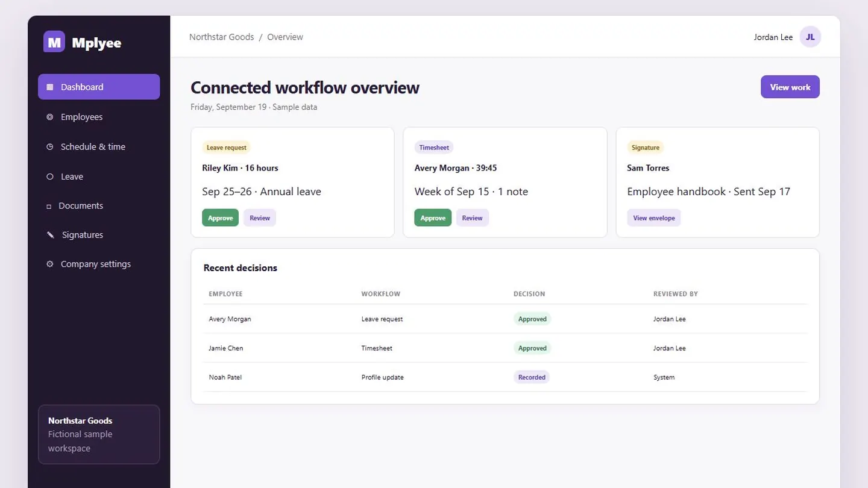Click Sep 25–26 · Annual leave text
Screen dimensions: 868x488
tap(262, 192)
